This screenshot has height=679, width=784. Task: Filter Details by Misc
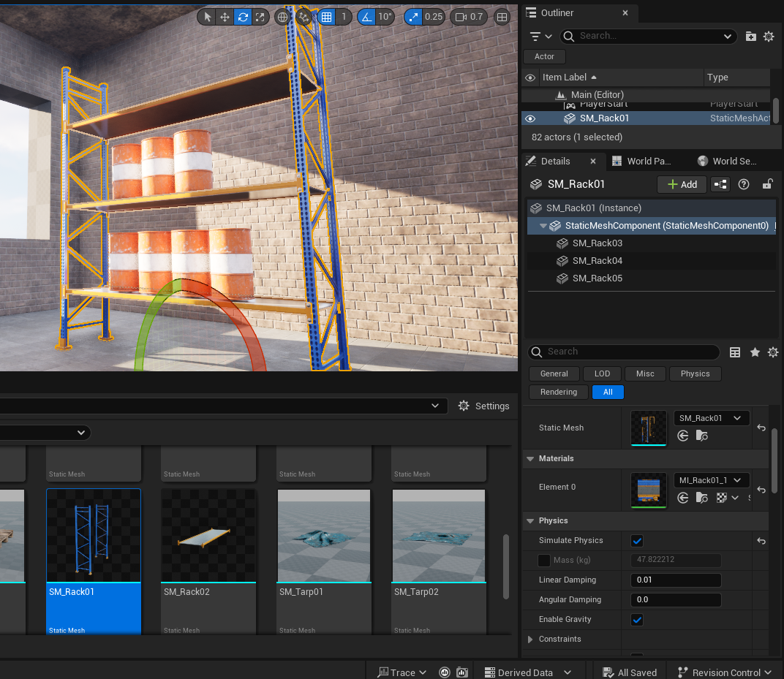click(x=645, y=373)
